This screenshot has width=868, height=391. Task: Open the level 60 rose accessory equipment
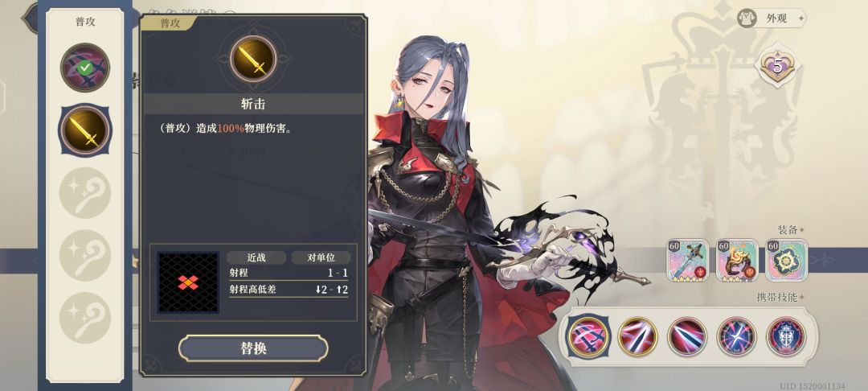[x=737, y=261]
